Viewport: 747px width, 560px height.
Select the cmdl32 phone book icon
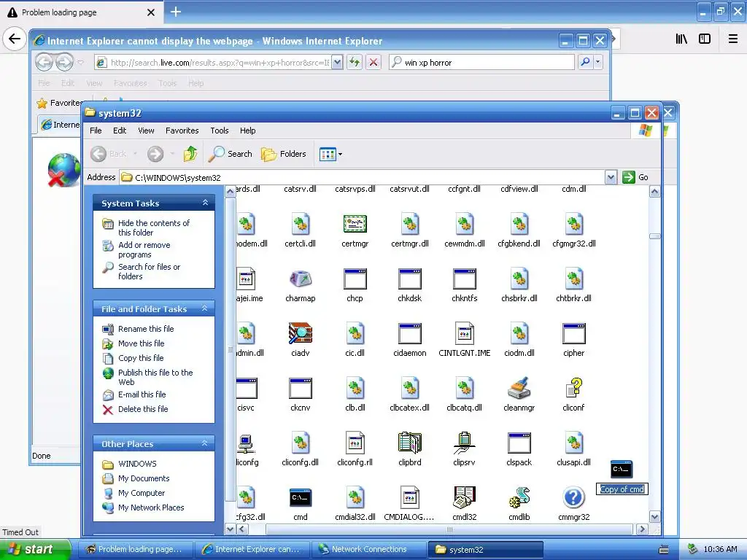point(464,497)
